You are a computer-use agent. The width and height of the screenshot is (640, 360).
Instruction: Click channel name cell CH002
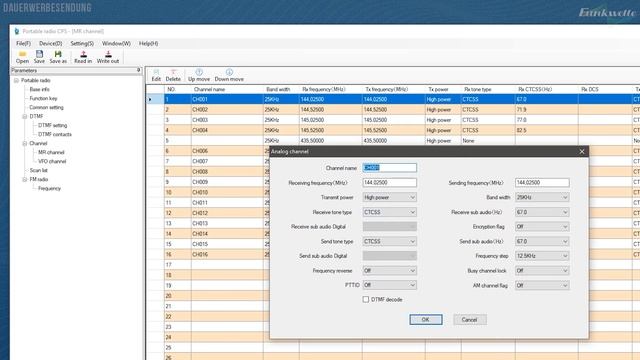coord(227,109)
